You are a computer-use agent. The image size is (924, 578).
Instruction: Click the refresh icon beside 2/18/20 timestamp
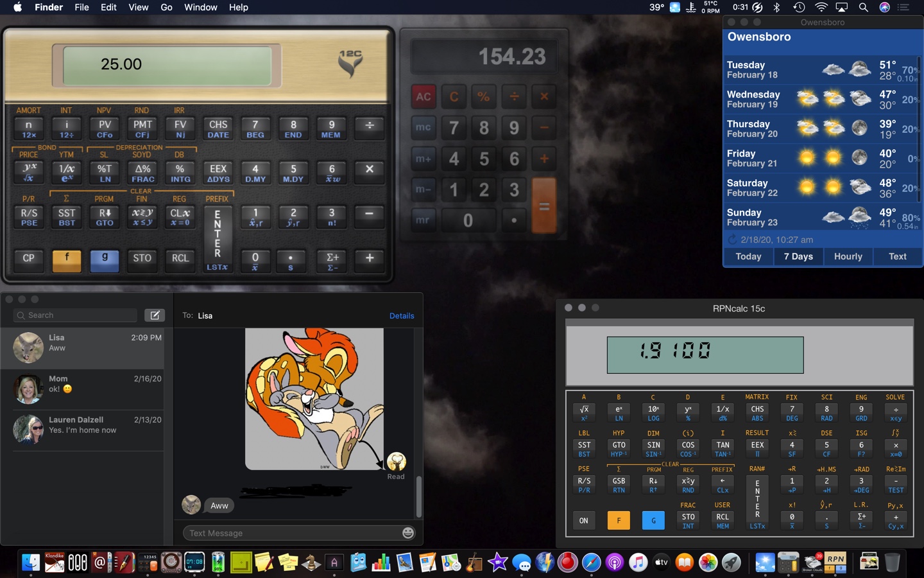click(x=733, y=240)
